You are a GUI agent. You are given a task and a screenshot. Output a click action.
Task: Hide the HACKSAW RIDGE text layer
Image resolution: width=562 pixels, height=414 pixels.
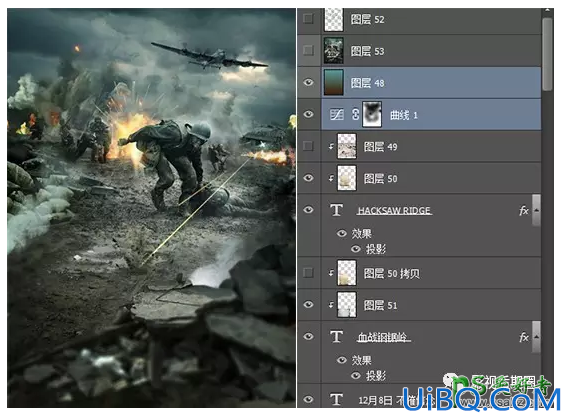click(308, 210)
